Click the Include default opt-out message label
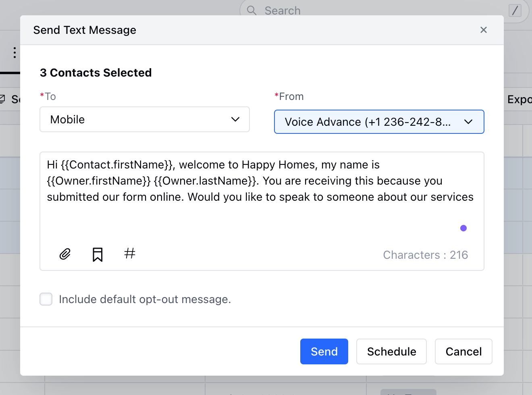 (x=145, y=299)
